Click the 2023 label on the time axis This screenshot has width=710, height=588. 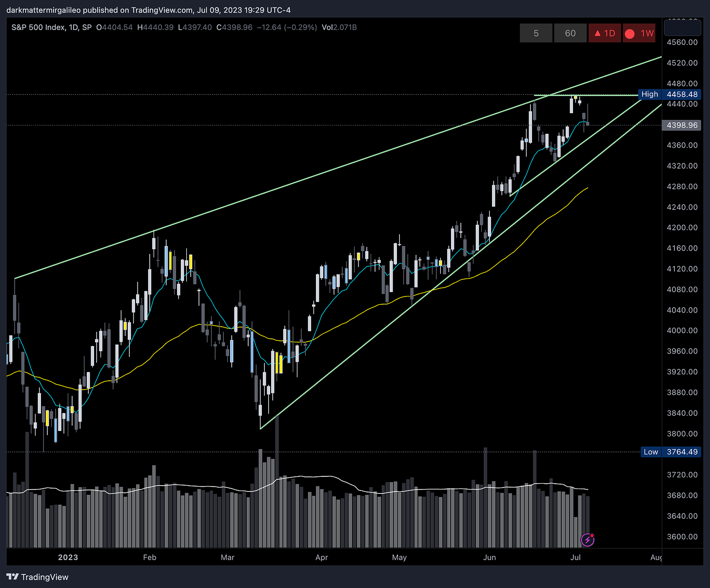tap(68, 557)
